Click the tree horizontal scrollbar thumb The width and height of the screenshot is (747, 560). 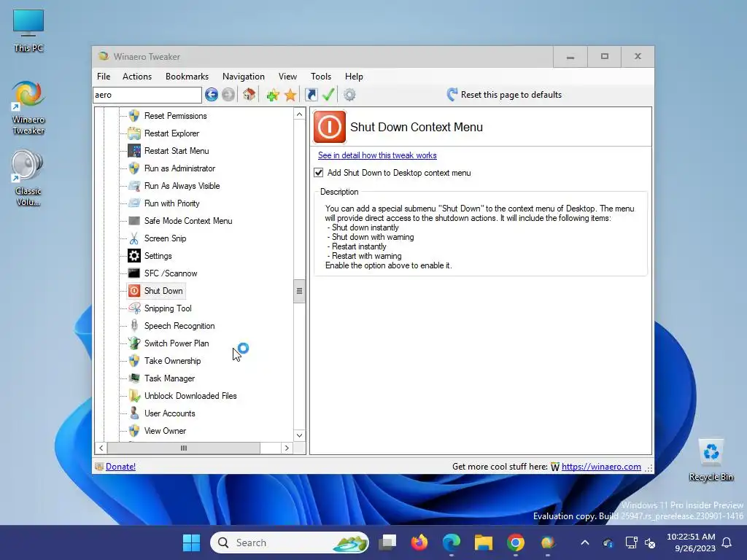184,448
